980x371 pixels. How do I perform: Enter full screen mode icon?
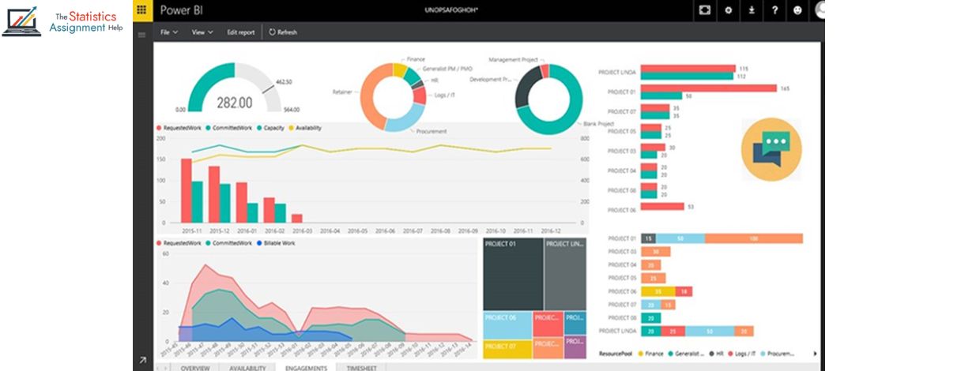(x=705, y=10)
